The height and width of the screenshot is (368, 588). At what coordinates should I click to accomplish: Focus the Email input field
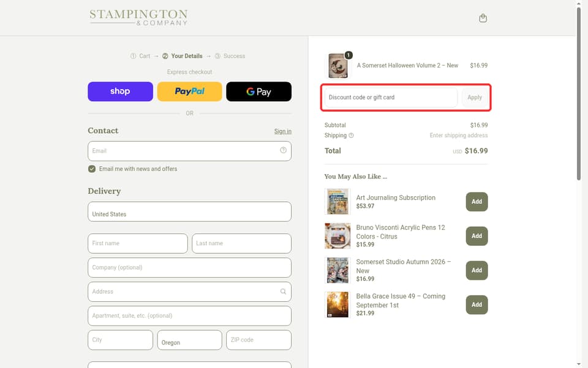189,151
